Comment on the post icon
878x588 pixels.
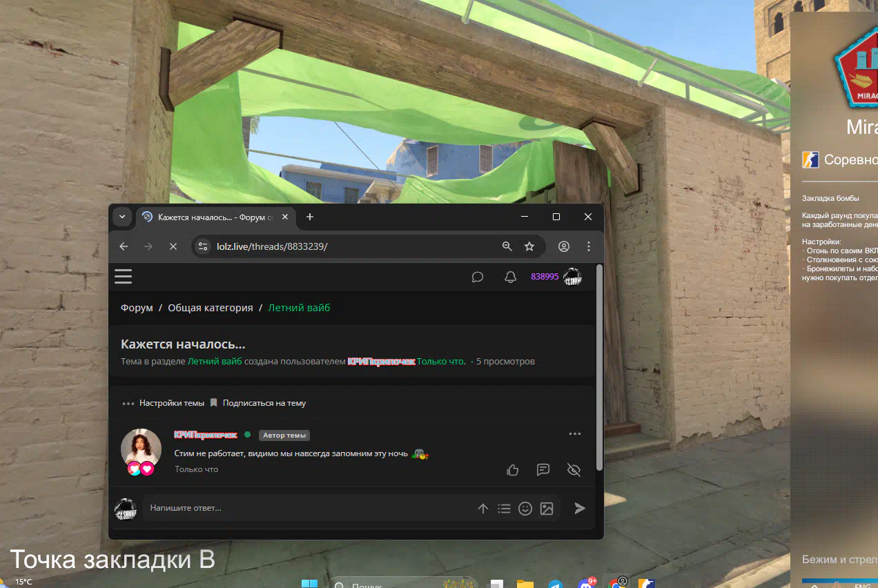[x=543, y=470]
